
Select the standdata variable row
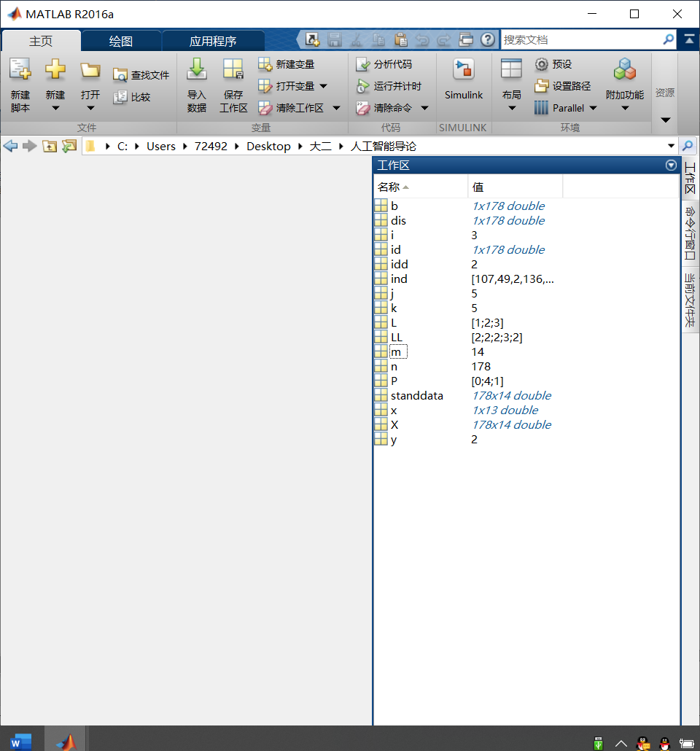click(526, 396)
